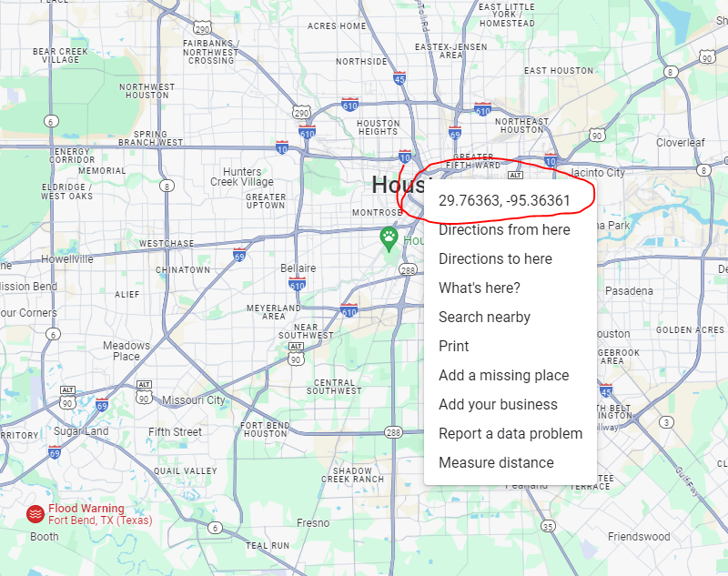728x576 pixels.
Task: Click the CENTRAL SOUTHWEST label
Action: (334, 387)
